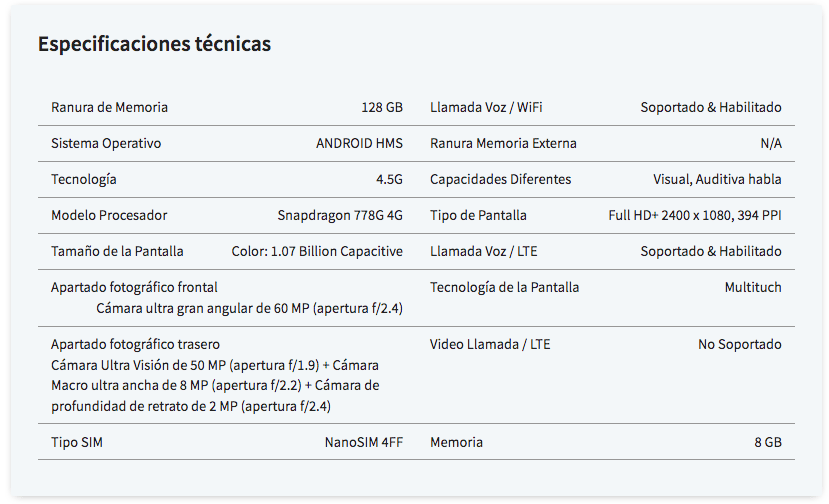The width and height of the screenshot is (829, 504).
Task: Select the Ranura de Memoria label
Action: pyautogui.click(x=109, y=107)
